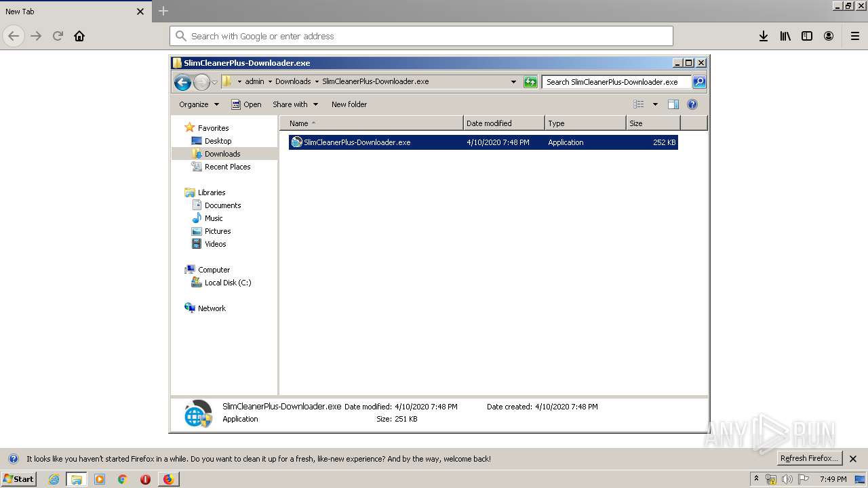Select Libraries in the navigation pane
This screenshot has width=868, height=488.
[212, 192]
